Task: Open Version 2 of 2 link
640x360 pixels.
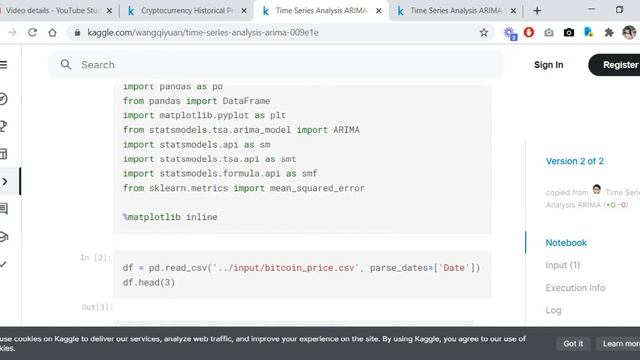Action: click(574, 161)
